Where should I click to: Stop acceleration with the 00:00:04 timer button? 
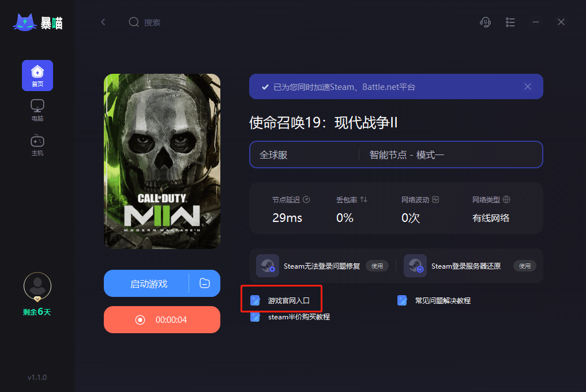162,320
